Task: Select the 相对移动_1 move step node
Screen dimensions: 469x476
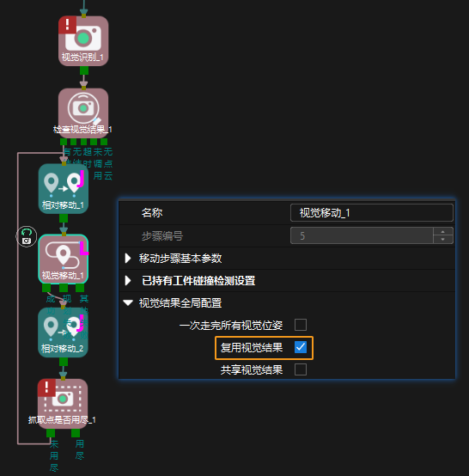Action: tap(64, 188)
